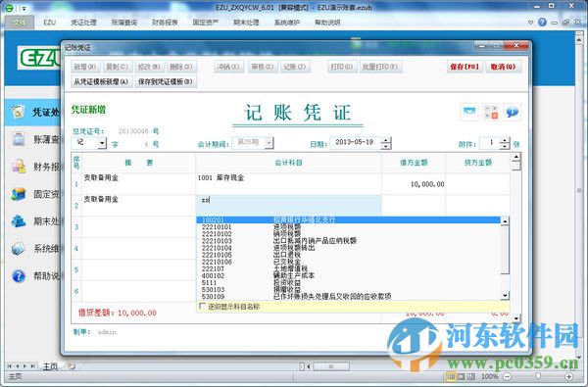Open the 系统维护 sidebar icon
Screen dimensions: 588x387
(x=18, y=249)
